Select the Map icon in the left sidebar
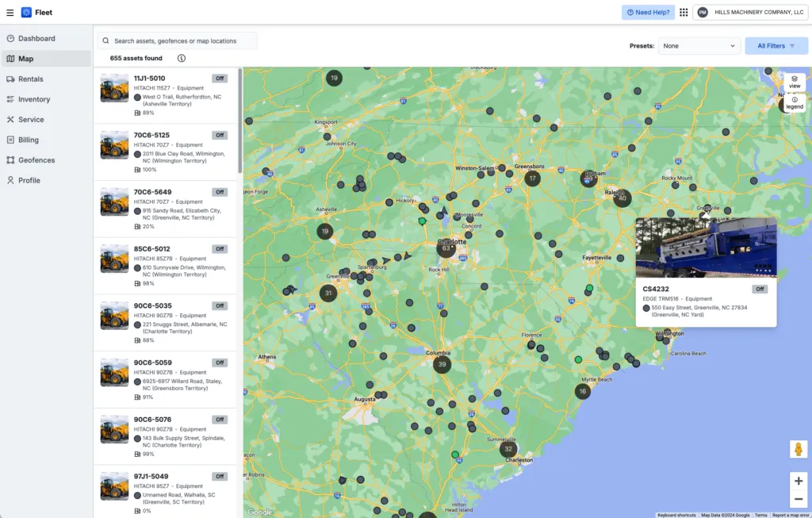The image size is (812, 518). tap(11, 58)
